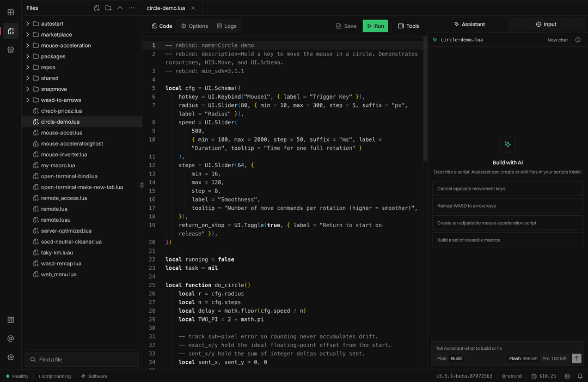588x382 pixels.
Task: Open the Tools panel button
Action: [409, 26]
